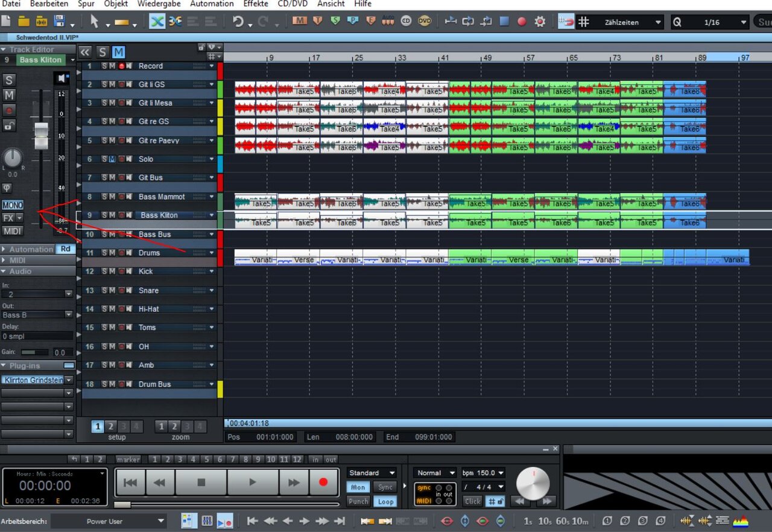Click the undo arrow icon
This screenshot has width=772, height=532.
pos(238,22)
